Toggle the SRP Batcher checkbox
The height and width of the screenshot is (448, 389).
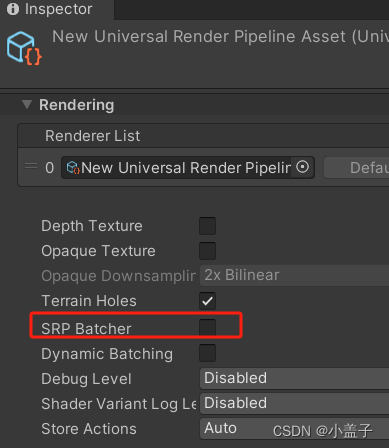[x=207, y=327]
